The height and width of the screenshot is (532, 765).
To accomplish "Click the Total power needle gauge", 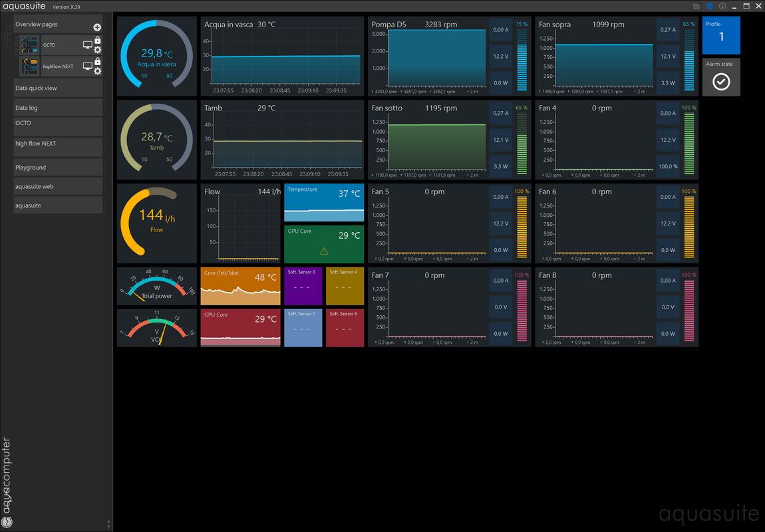I will pos(156,286).
